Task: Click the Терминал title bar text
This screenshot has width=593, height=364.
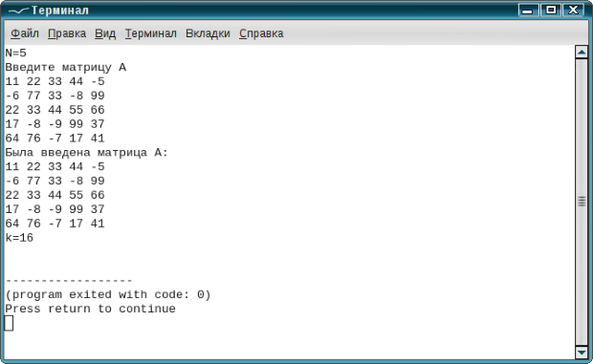Action: [59, 11]
